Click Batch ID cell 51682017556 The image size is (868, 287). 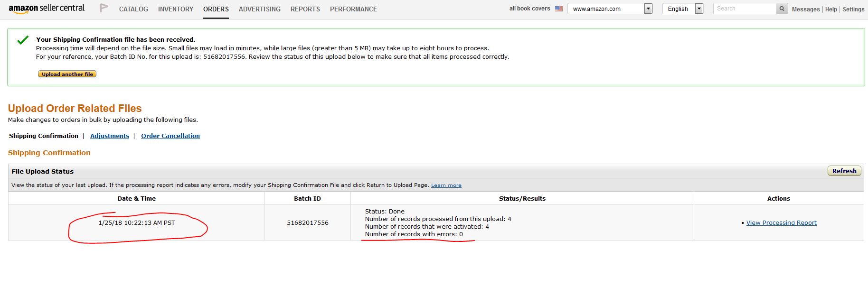(x=308, y=222)
